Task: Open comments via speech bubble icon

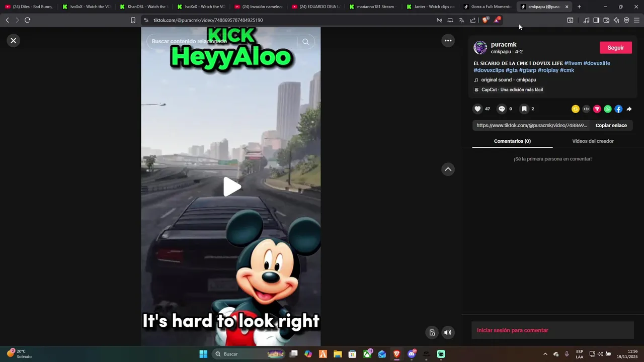Action: coord(502,109)
